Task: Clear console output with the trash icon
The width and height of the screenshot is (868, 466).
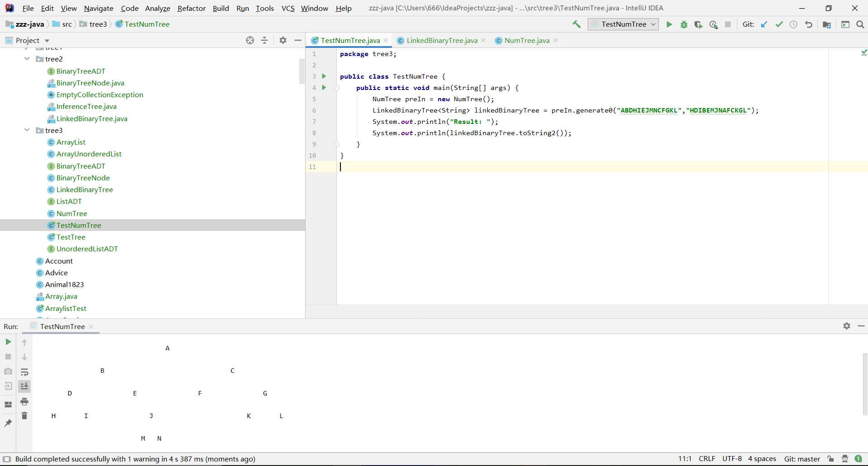Action: tap(24, 416)
